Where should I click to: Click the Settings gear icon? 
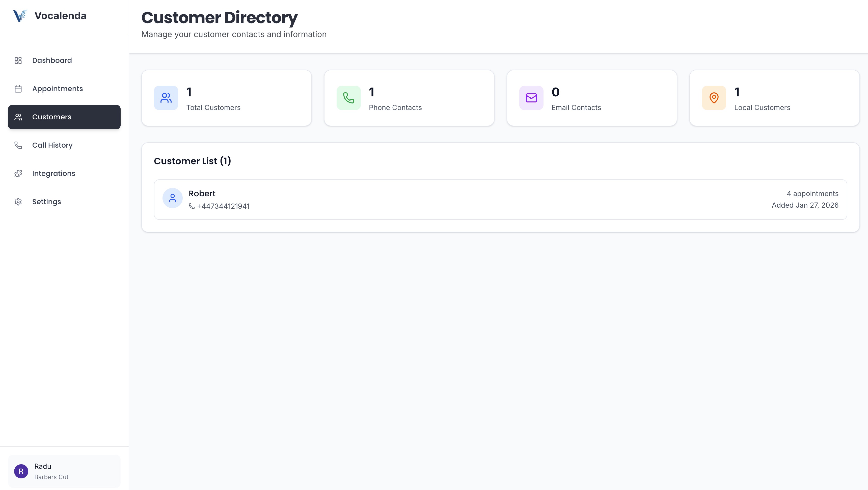[18, 202]
